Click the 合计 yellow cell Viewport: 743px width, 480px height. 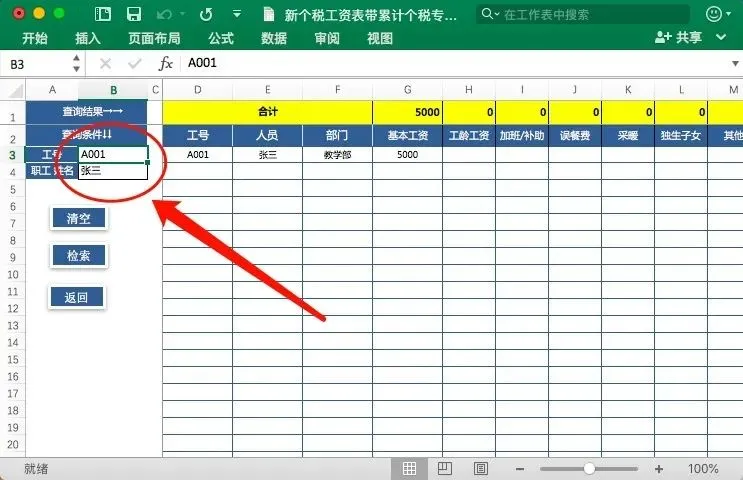(268, 112)
